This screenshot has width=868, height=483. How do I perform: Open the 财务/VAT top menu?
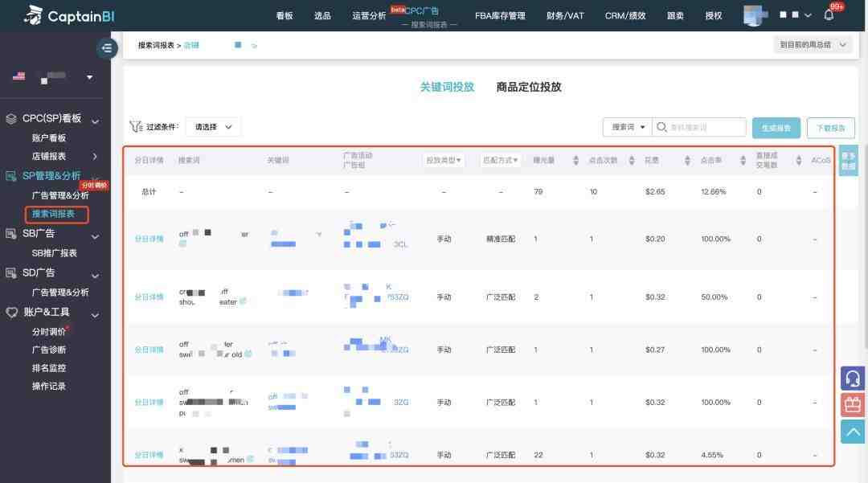[x=565, y=15]
